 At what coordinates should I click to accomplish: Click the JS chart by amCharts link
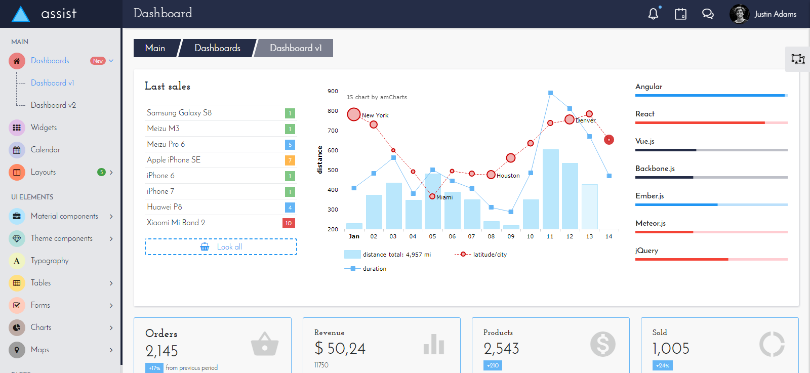[x=377, y=97]
